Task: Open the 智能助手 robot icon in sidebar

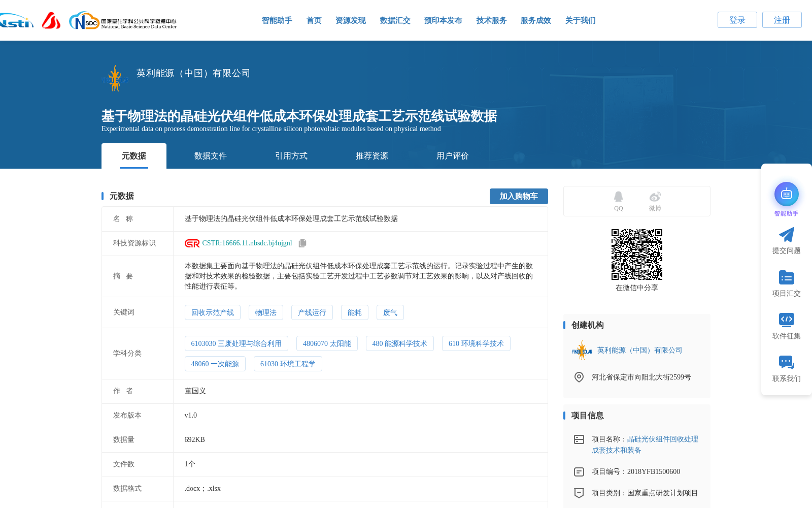Action: [787, 194]
